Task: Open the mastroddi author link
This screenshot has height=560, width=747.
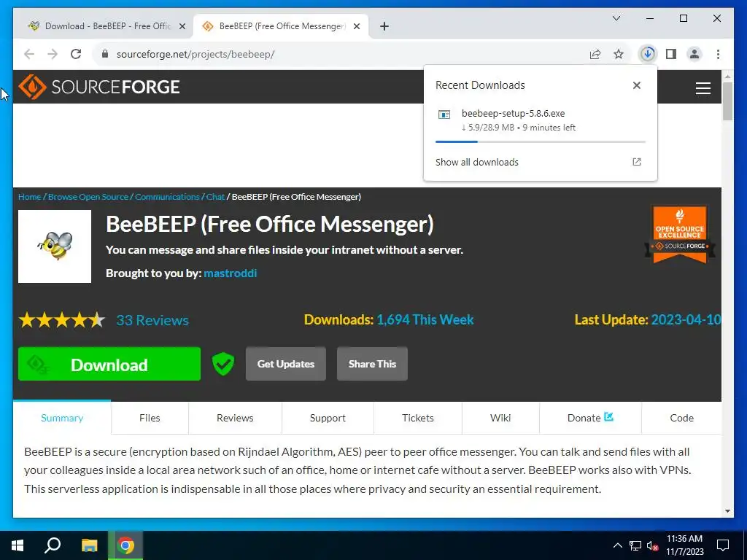Action: [x=230, y=273]
